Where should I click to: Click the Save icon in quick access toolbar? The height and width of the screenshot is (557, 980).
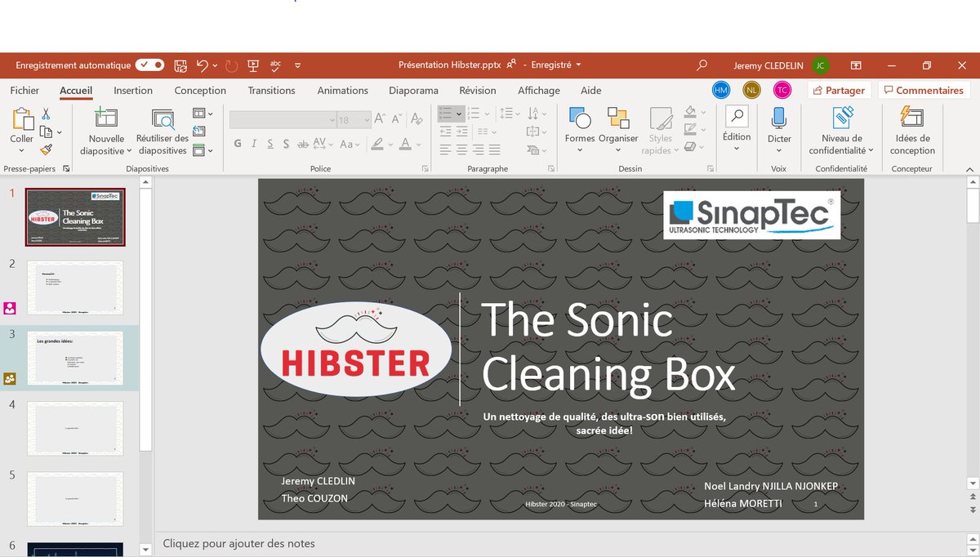180,65
